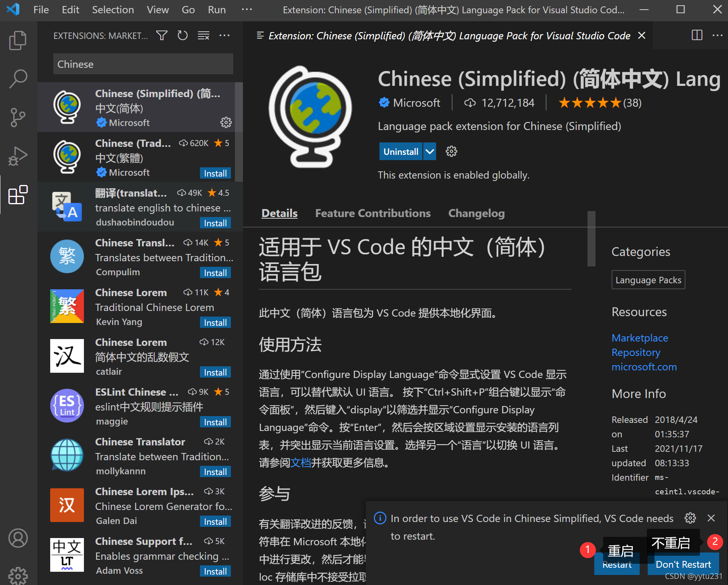728x585 pixels.
Task: Click the Language Packs category tag
Action: pyautogui.click(x=648, y=280)
